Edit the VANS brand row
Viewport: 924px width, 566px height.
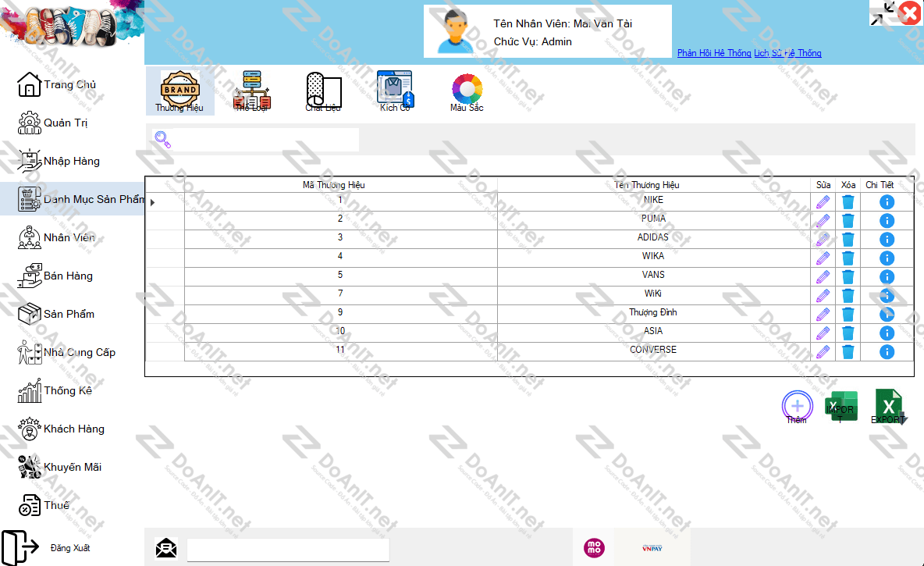(x=823, y=276)
